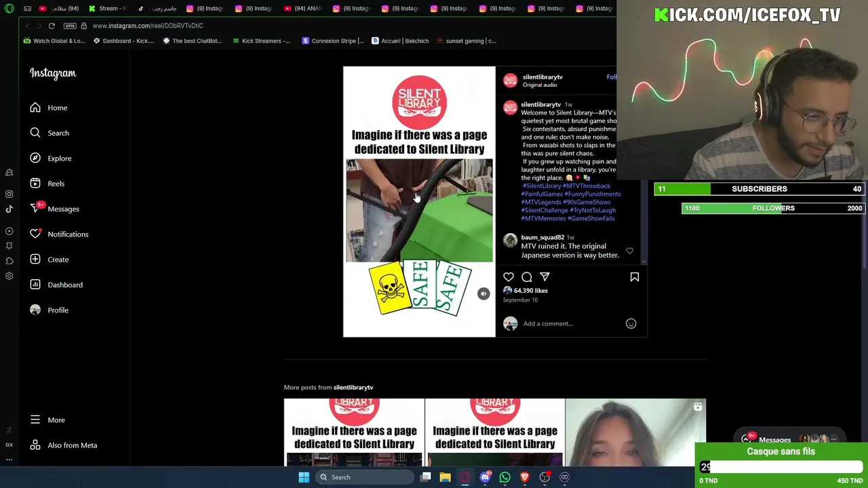
Task: Open first Silent Library post thumbnail
Action: [x=354, y=432]
